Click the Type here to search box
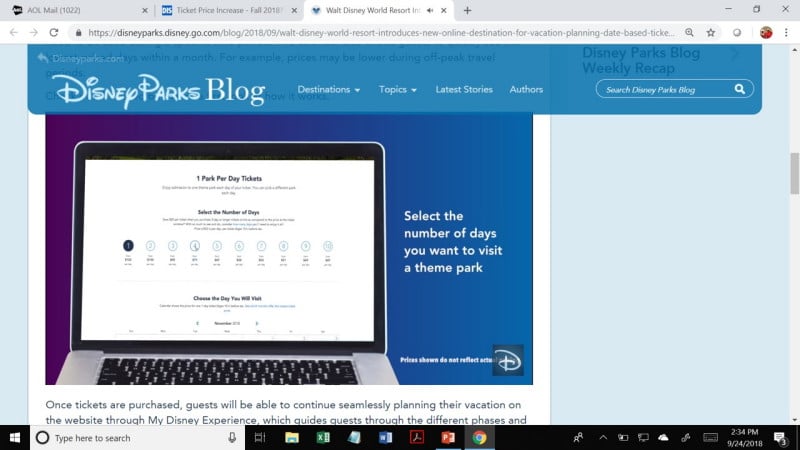 pyautogui.click(x=138, y=438)
